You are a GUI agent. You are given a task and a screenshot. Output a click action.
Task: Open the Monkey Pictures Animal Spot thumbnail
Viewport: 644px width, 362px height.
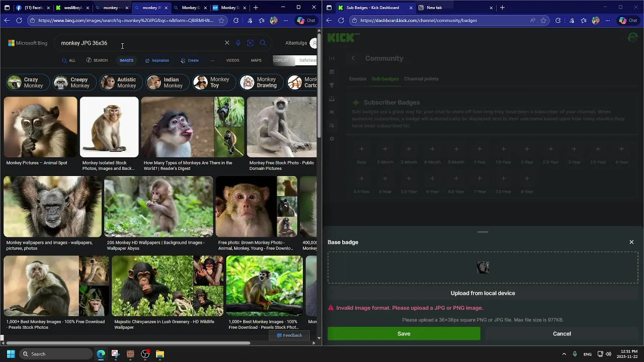pos(40,127)
